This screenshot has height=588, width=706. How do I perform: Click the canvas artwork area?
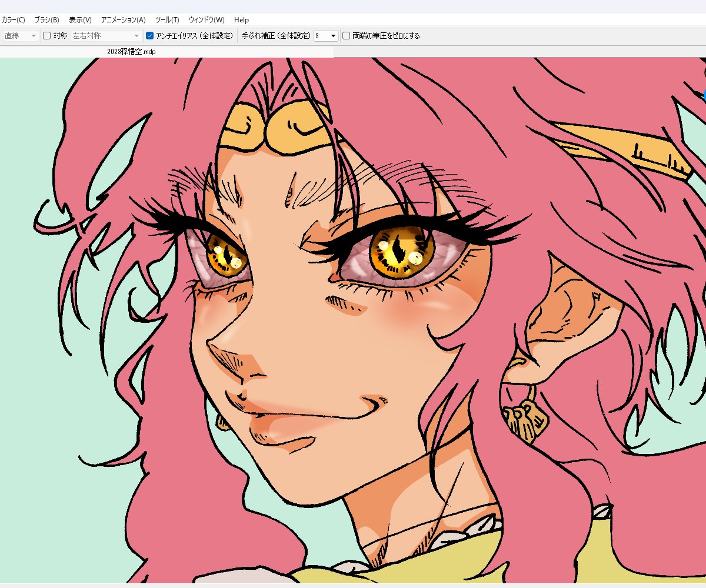pyautogui.click(x=353, y=320)
